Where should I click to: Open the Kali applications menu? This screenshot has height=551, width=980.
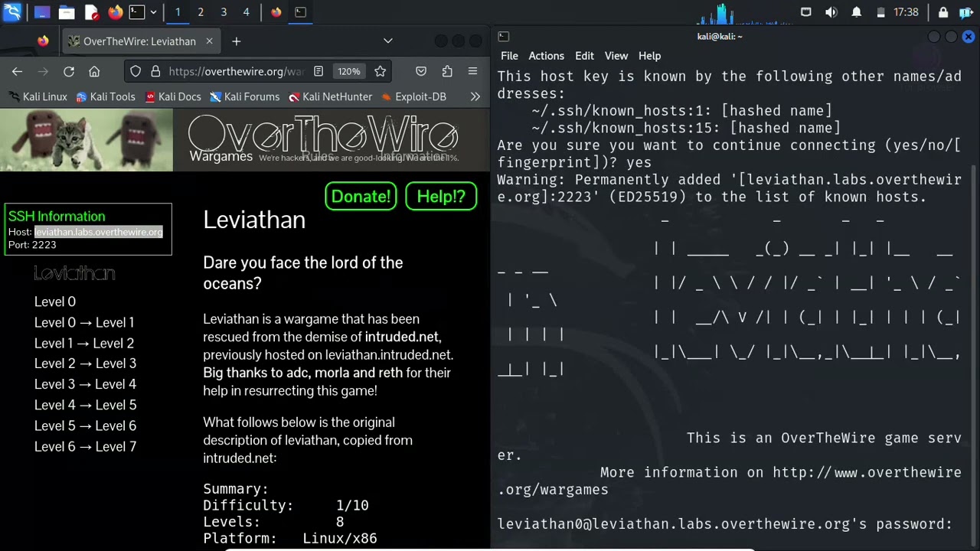pyautogui.click(x=12, y=12)
